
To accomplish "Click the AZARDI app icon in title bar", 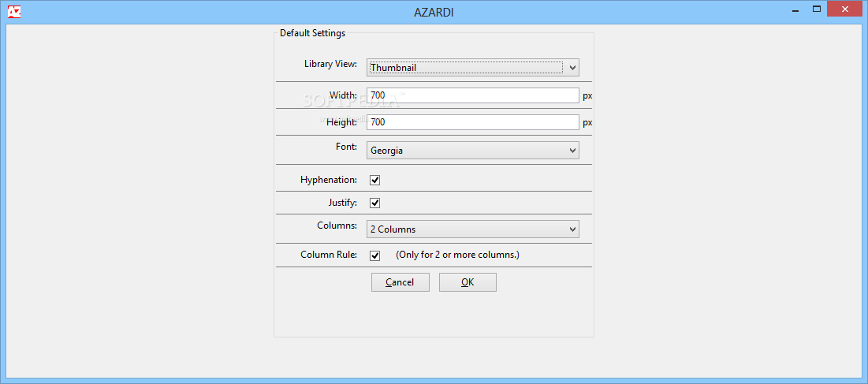I will click(x=14, y=12).
